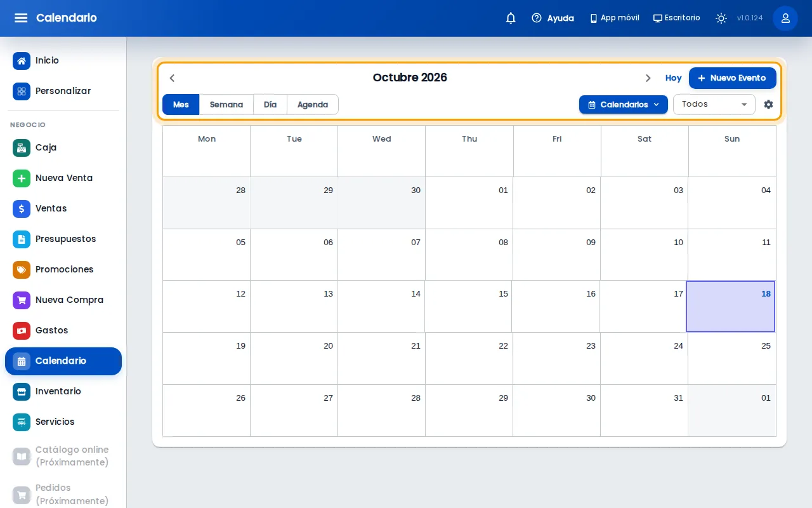Select day 15 in the calendar

[469, 307]
